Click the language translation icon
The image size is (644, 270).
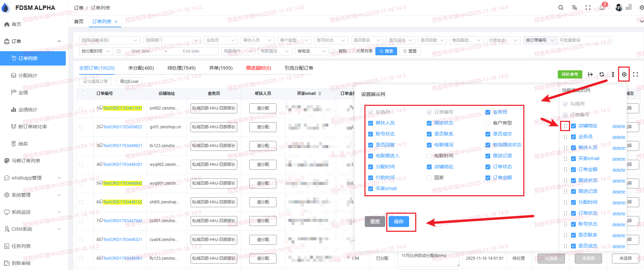point(574,8)
